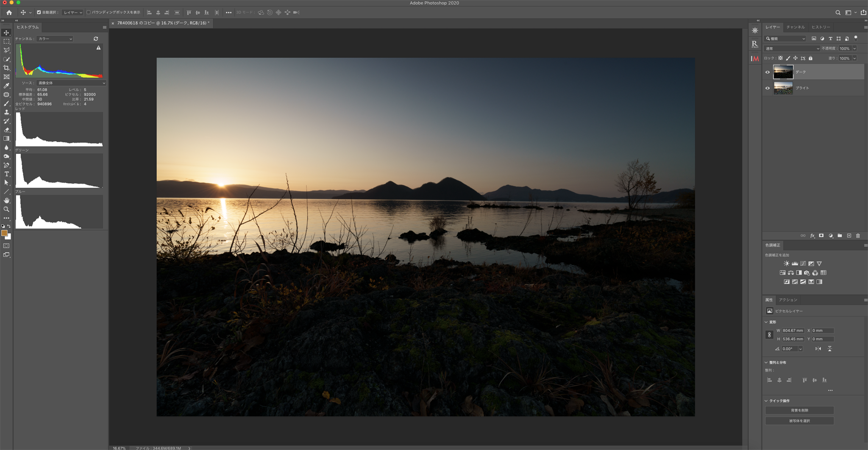Click the 背景を削除 button
Viewport: 868px width, 450px height.
[799, 410]
